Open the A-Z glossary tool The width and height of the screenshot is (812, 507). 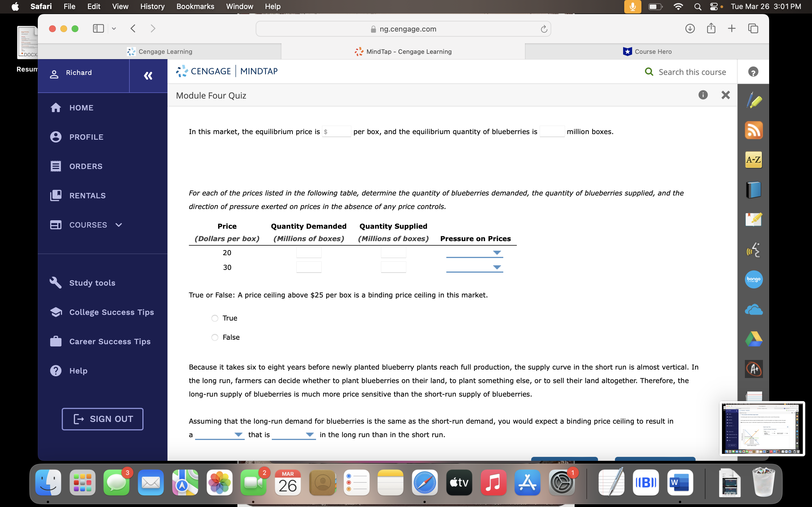pyautogui.click(x=754, y=160)
